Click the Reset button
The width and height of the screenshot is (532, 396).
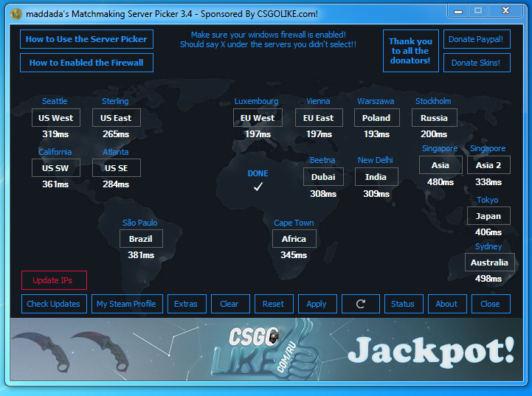(x=273, y=304)
